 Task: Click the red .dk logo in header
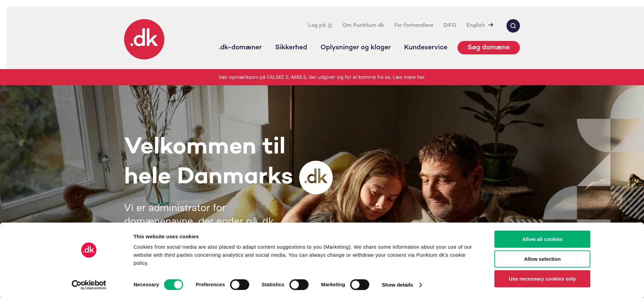point(144,39)
